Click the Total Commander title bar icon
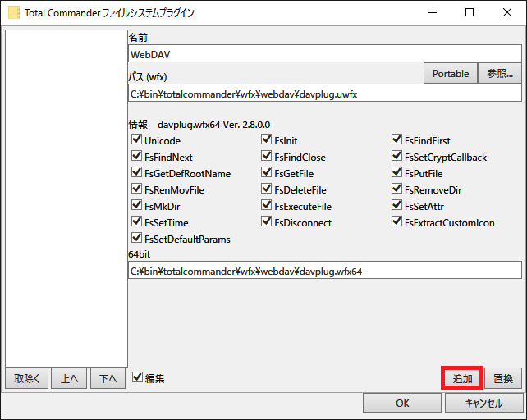 tap(14, 13)
